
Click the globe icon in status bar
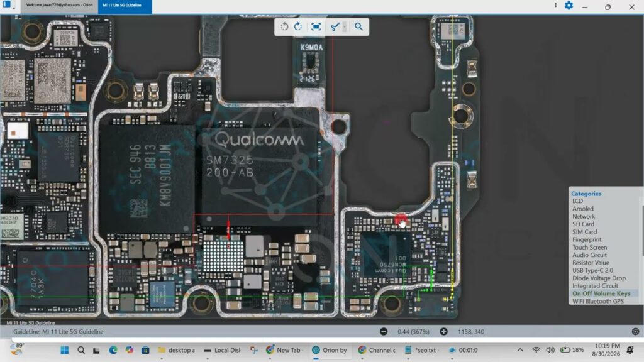coord(635,332)
